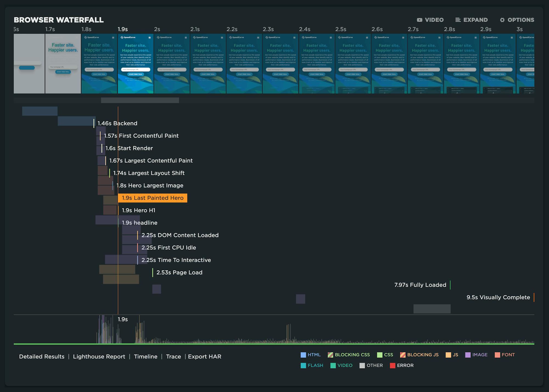Click the Fully Loaded marker label

[420, 285]
